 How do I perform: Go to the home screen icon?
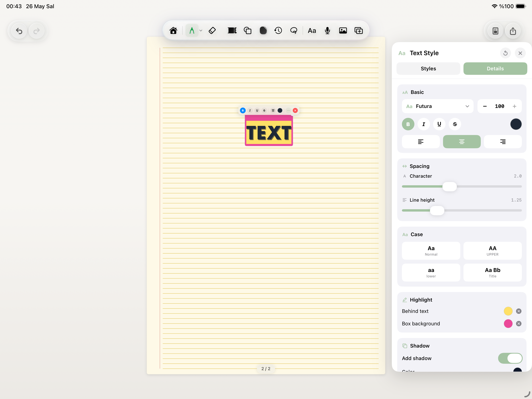pyautogui.click(x=173, y=31)
